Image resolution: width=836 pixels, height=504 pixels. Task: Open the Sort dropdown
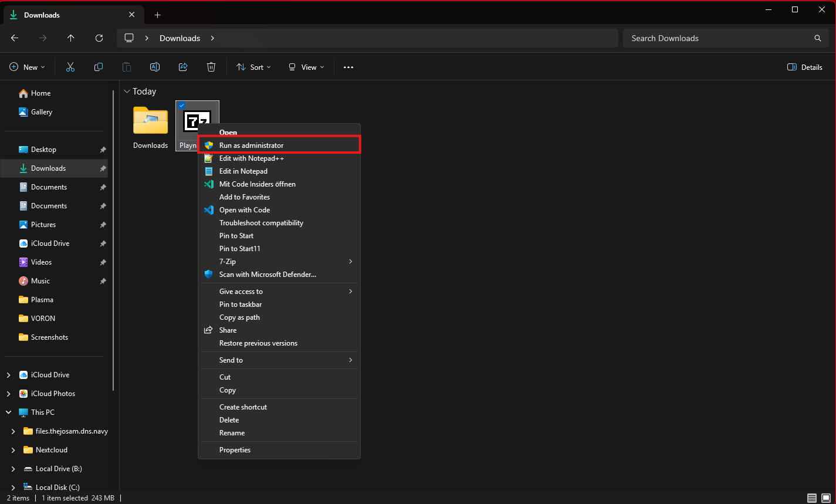coord(253,66)
